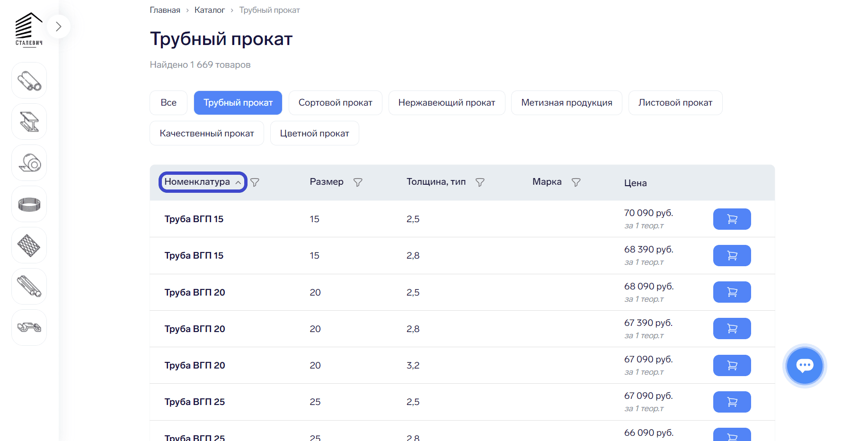
Task: Select the Цветной прокат category tab
Action: (x=315, y=133)
